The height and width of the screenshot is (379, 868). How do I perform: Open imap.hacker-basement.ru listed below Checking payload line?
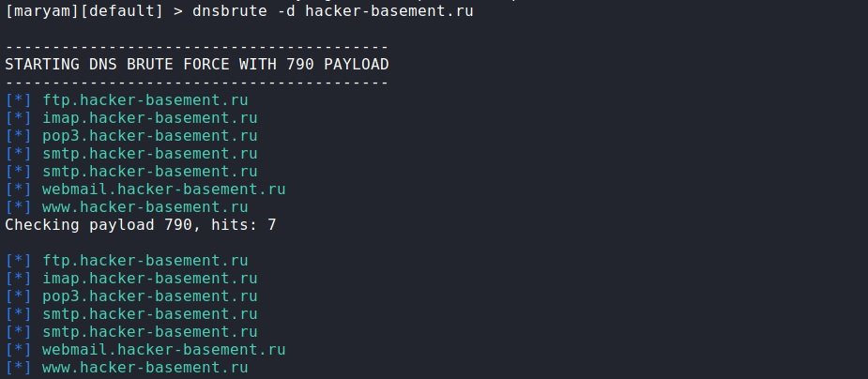[150, 278]
